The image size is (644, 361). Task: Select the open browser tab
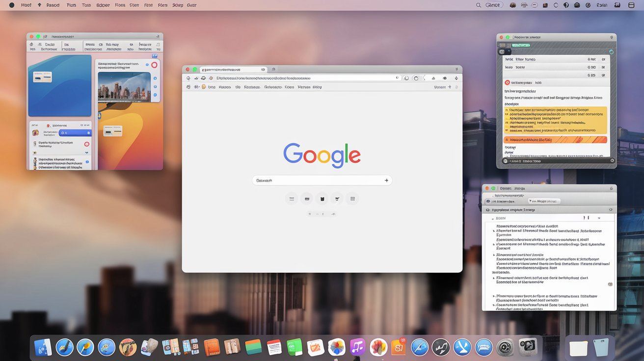tap(233, 70)
